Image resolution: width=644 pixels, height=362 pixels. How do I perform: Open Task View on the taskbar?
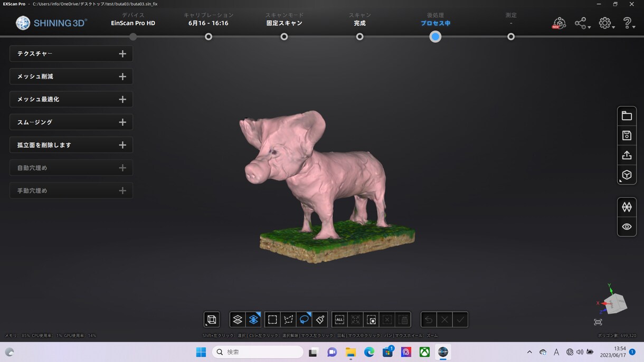point(313,352)
